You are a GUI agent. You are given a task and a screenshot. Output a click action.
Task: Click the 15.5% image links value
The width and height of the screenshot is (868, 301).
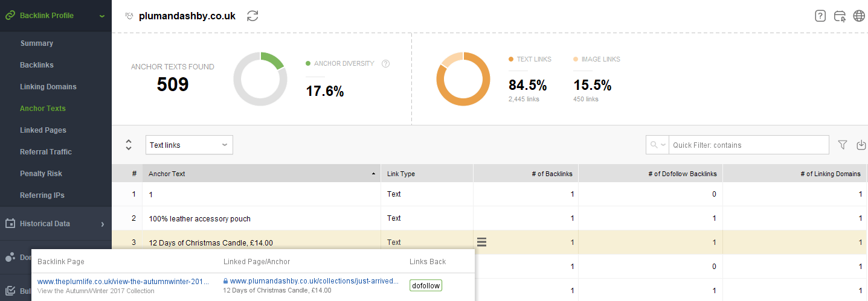pyautogui.click(x=593, y=85)
